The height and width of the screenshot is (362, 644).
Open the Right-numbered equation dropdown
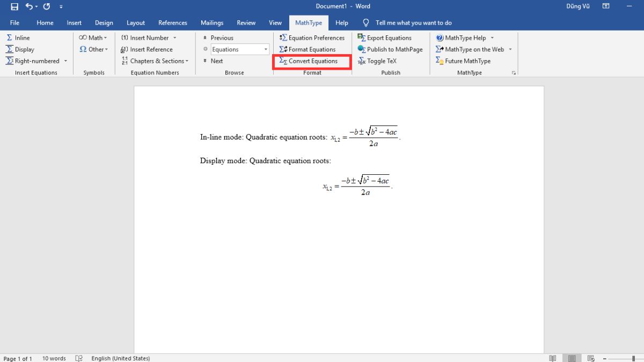point(66,61)
